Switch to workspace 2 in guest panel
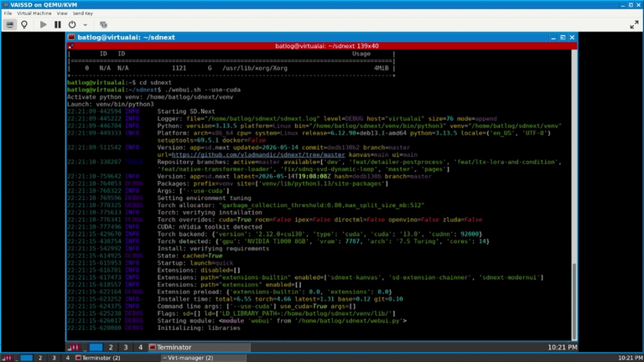644x362 pixels. pyautogui.click(x=111, y=347)
